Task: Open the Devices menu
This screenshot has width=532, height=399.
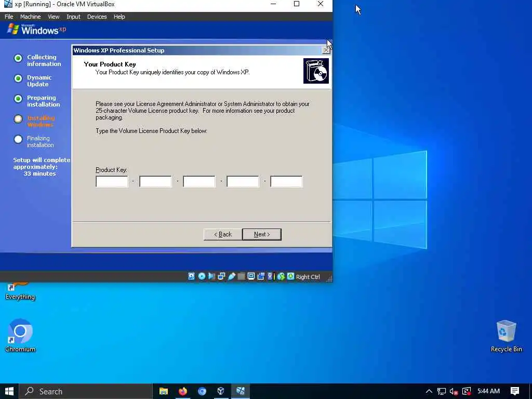Action: pos(97,17)
